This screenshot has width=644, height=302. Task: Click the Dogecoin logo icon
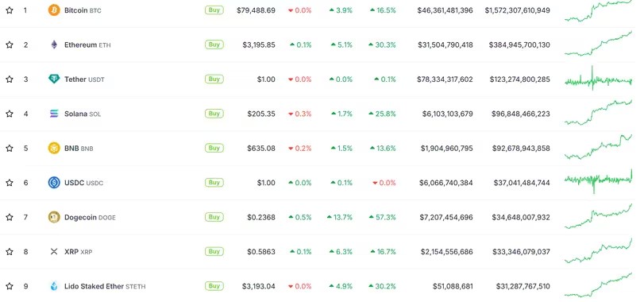point(54,217)
